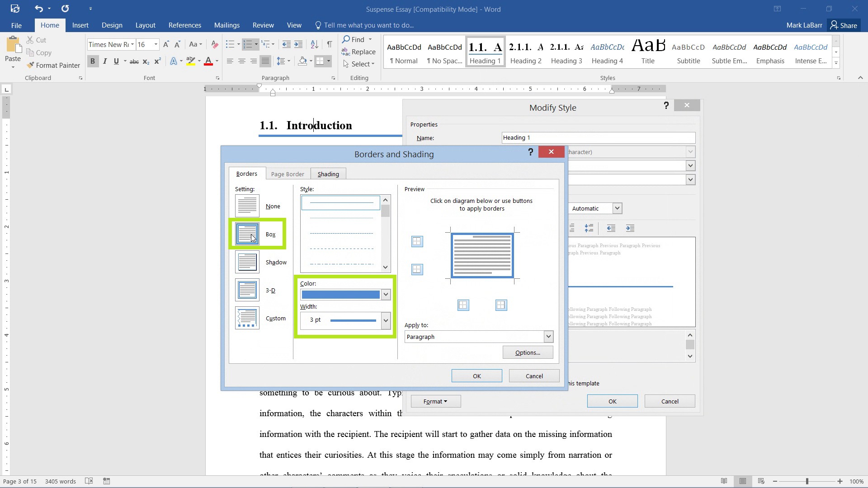This screenshot has width=868, height=488.
Task: Click OK to apply border settings
Action: pyautogui.click(x=477, y=375)
